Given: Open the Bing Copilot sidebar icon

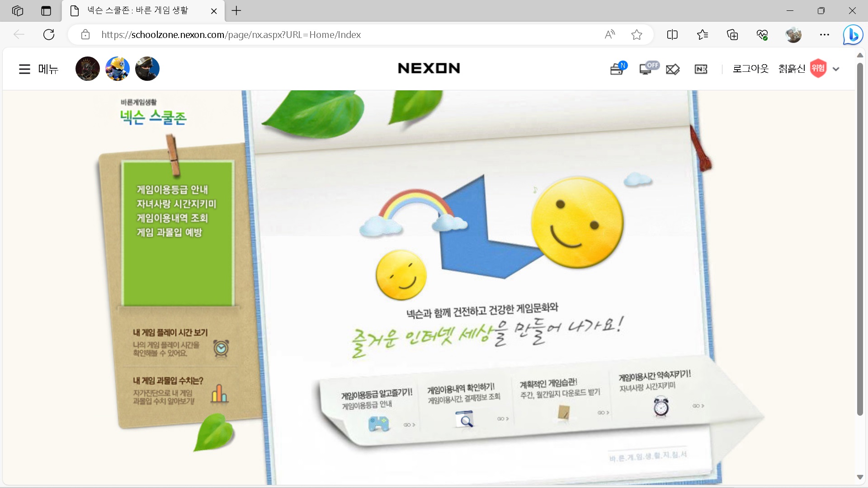Looking at the screenshot, I should (853, 35).
